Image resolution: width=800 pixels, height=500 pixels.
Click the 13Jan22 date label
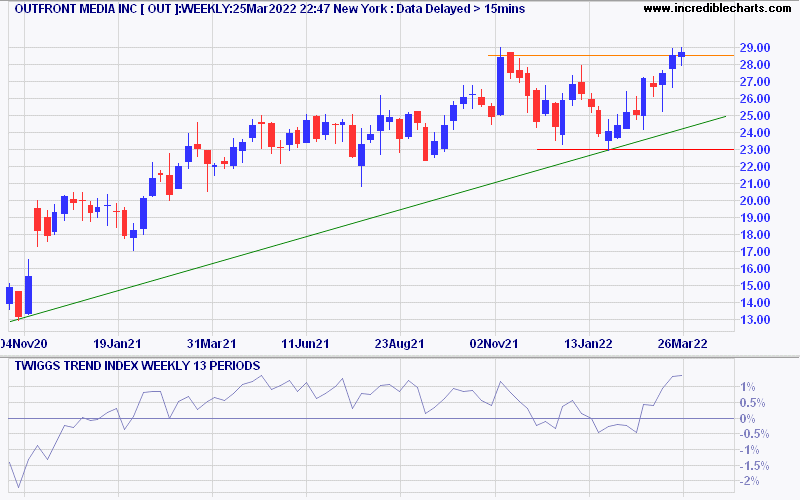click(x=588, y=344)
